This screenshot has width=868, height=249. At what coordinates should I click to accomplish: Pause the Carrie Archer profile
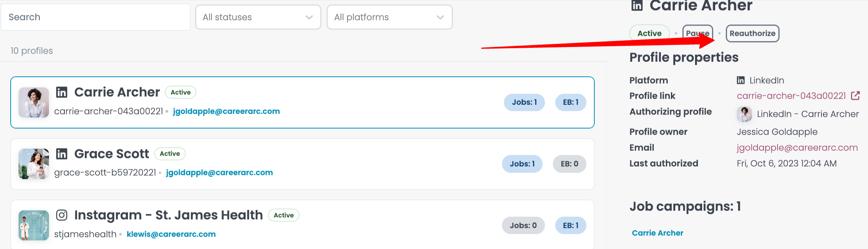[698, 33]
